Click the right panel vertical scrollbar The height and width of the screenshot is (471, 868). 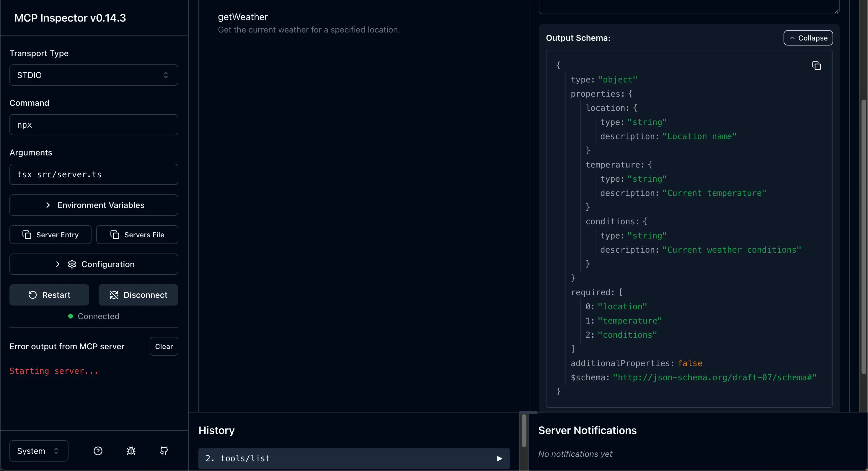tap(864, 236)
